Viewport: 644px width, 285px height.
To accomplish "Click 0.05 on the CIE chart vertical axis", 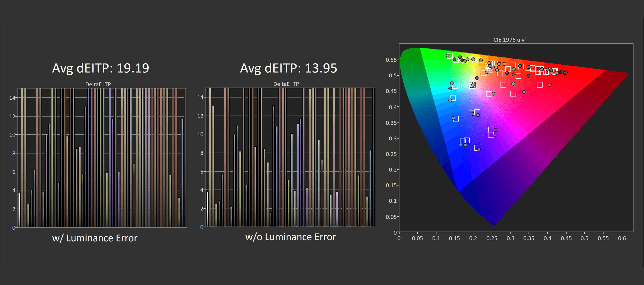I will tap(391, 217).
